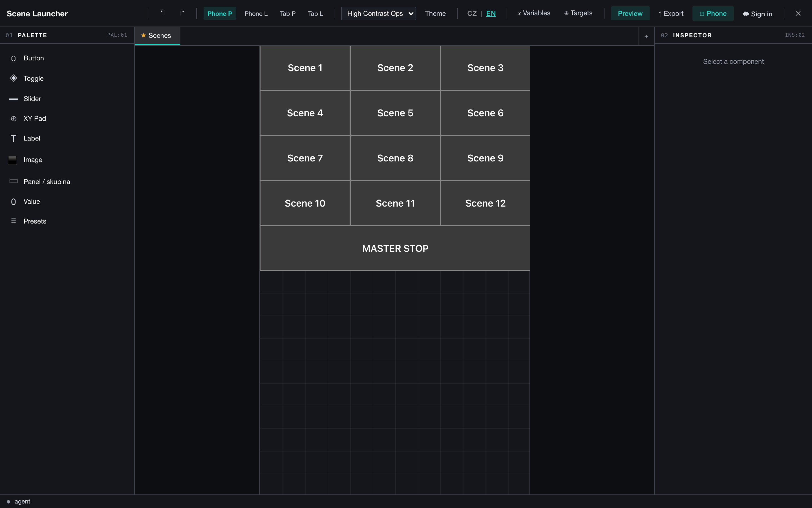Click the Toggle palette label
This screenshot has width=812, height=508.
[34, 79]
